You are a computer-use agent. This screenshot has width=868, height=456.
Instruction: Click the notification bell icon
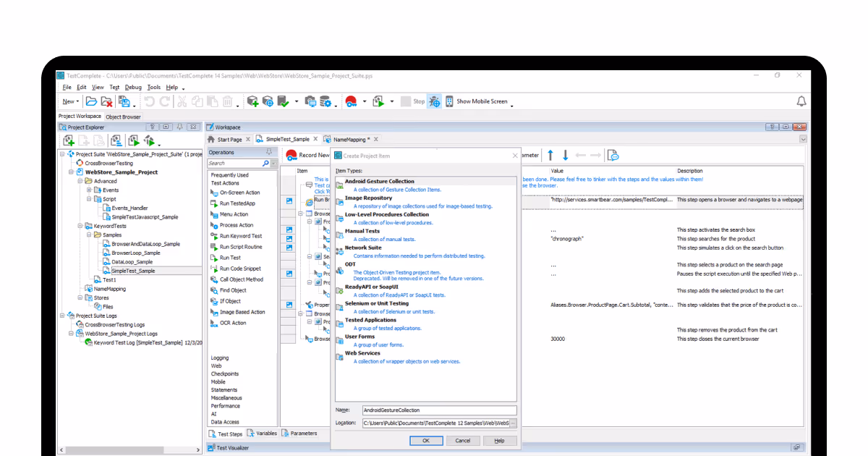(801, 101)
